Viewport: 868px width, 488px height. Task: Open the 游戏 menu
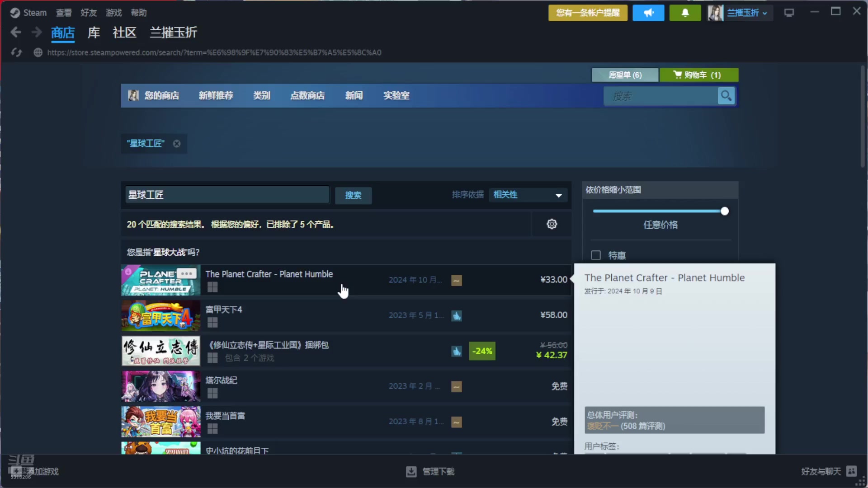(114, 13)
